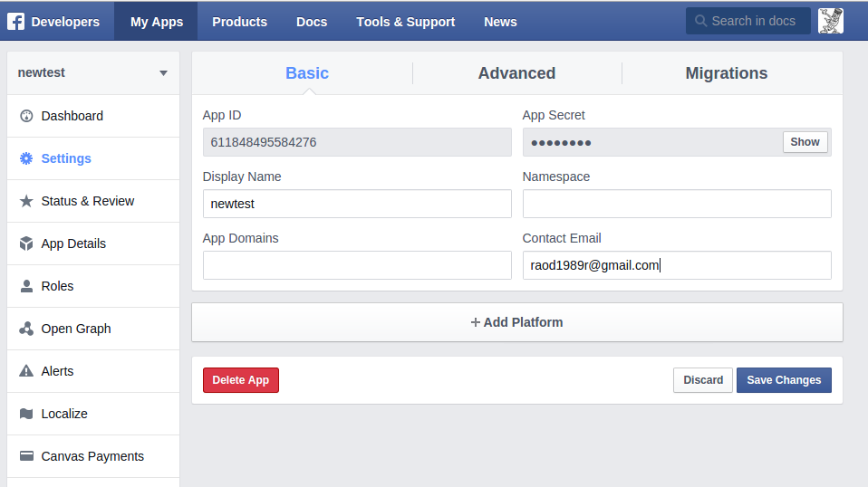Select Settings in the sidebar

(x=93, y=158)
